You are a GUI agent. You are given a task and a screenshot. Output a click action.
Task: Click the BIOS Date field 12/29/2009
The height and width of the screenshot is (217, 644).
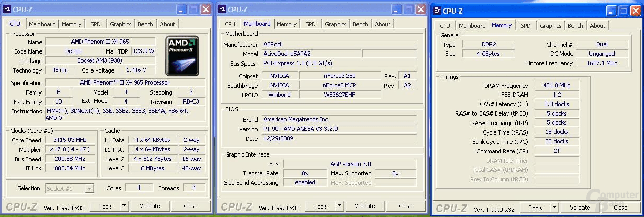coord(339,138)
